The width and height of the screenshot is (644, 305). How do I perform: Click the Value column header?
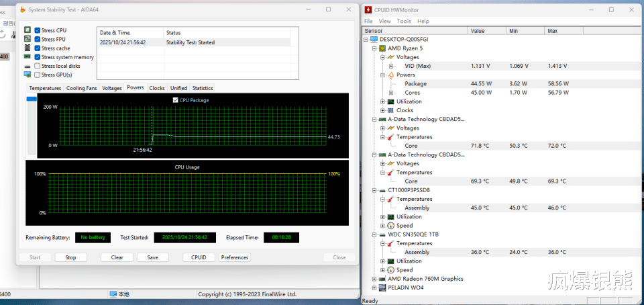[x=487, y=31]
